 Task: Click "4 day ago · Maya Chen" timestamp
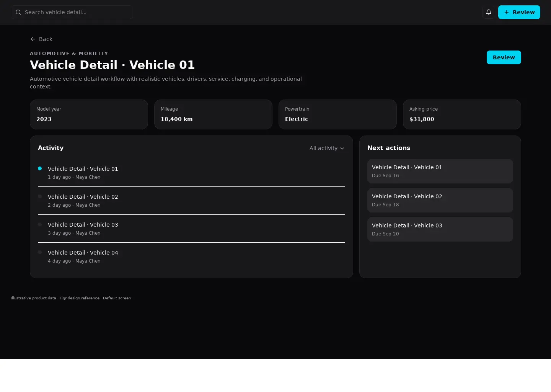tap(74, 261)
